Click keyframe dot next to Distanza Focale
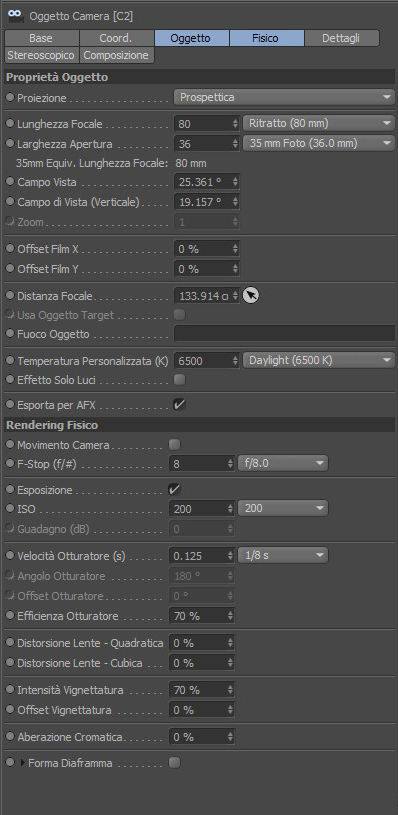The image size is (398, 815). [10, 295]
